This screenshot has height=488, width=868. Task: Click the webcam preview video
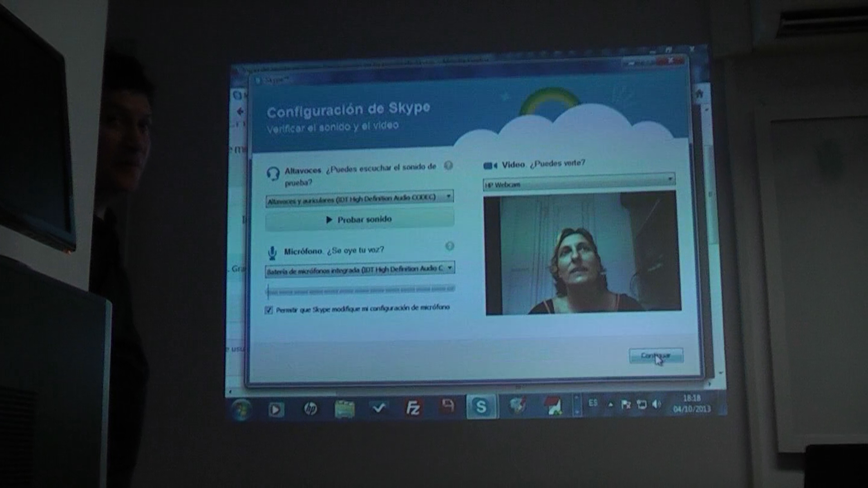(x=583, y=253)
